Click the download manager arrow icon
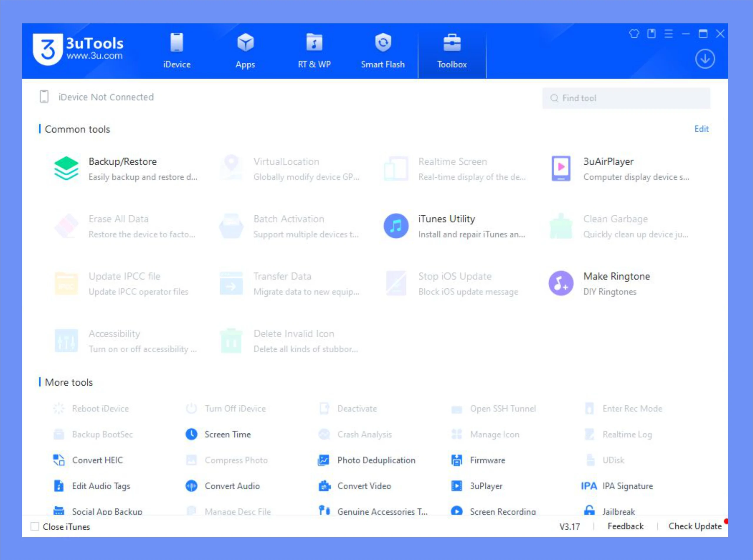This screenshot has width=753, height=560. point(705,59)
